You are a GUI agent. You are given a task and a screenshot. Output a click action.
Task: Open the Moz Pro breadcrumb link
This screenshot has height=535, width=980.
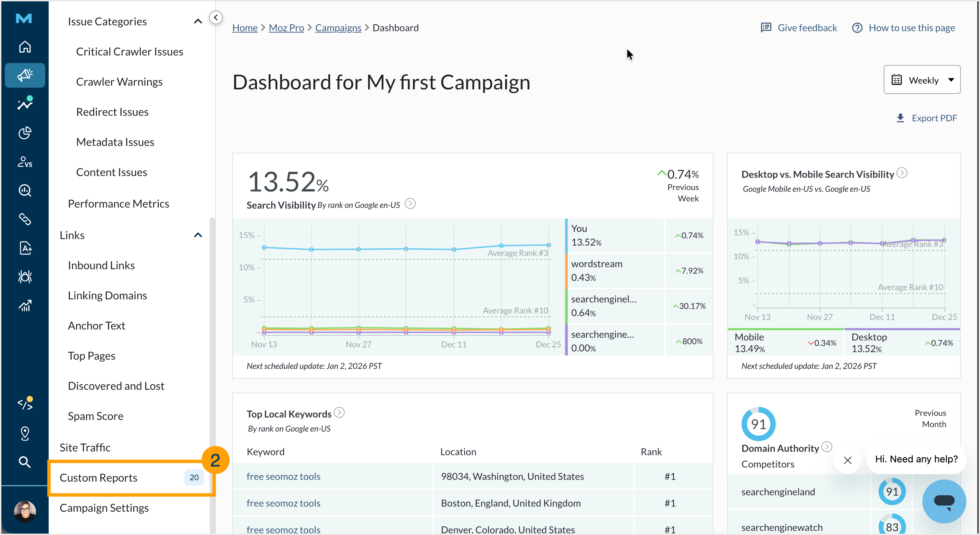point(286,27)
